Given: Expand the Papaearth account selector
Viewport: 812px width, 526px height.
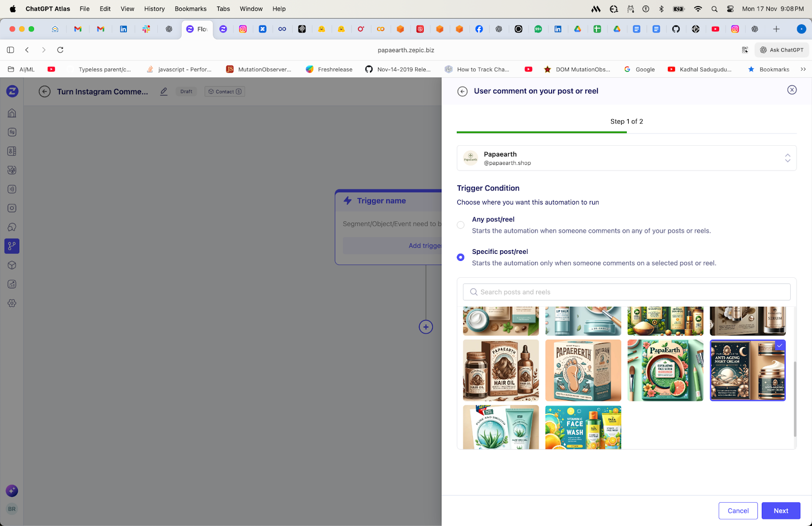Looking at the screenshot, I should tap(626, 158).
